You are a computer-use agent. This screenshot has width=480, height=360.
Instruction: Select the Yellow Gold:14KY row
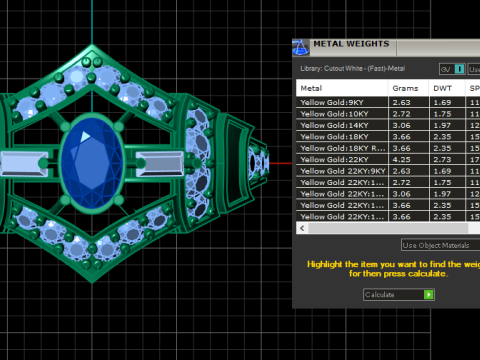pos(388,125)
